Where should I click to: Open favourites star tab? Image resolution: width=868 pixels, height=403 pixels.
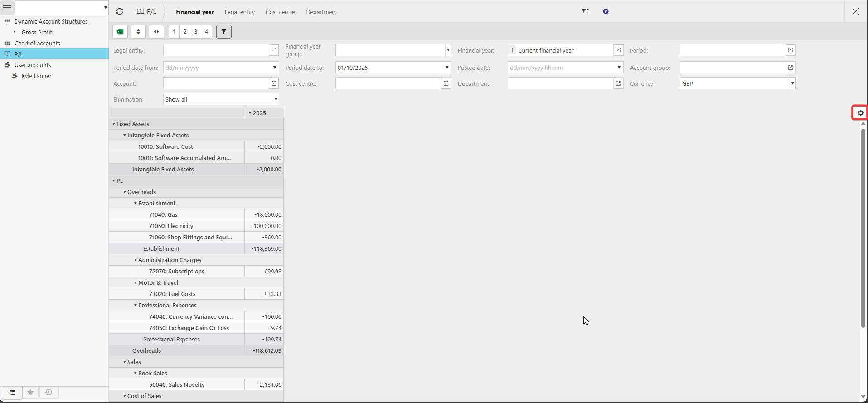(30, 393)
